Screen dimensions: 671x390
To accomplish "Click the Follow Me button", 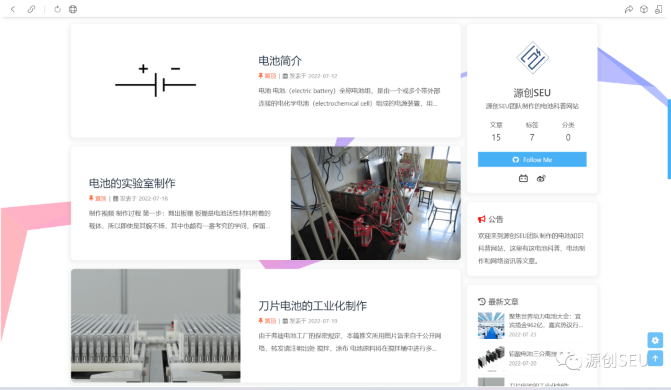I will 532,159.
